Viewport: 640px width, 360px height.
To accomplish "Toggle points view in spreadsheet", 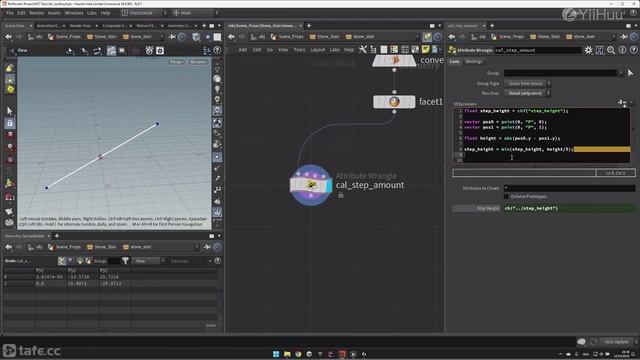I will pyautogui.click(x=62, y=261).
